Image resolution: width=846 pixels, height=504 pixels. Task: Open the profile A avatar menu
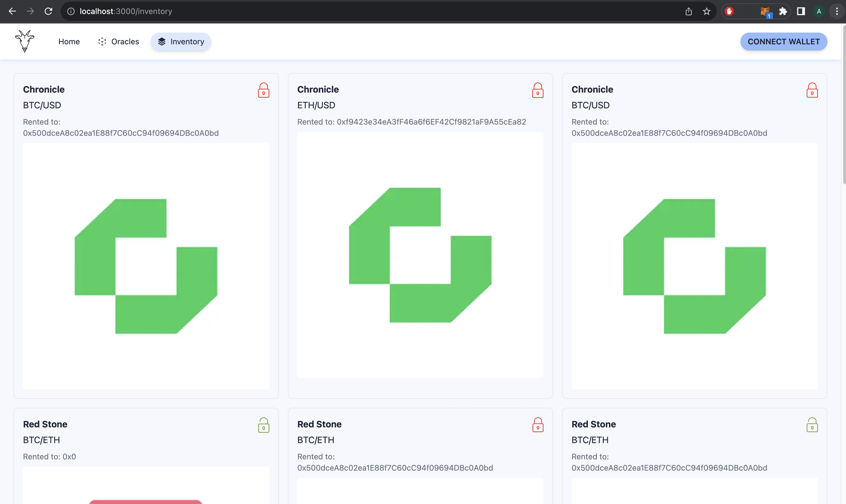tap(818, 12)
